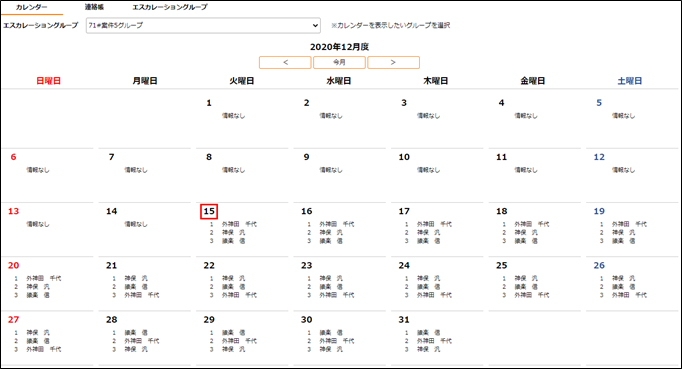Click the rank 2 entry 外神田 千代 on day 29

(239, 341)
